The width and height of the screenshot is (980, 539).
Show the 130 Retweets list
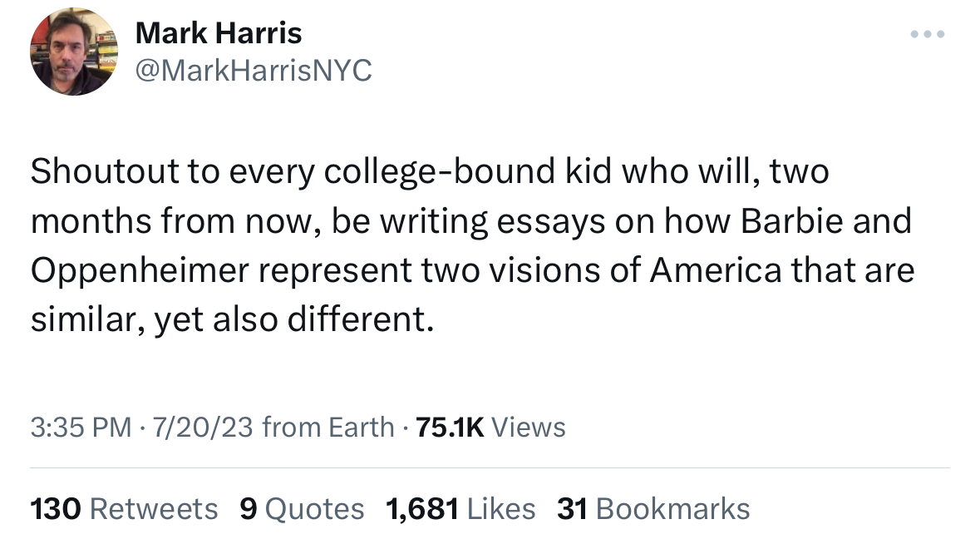click(x=124, y=508)
